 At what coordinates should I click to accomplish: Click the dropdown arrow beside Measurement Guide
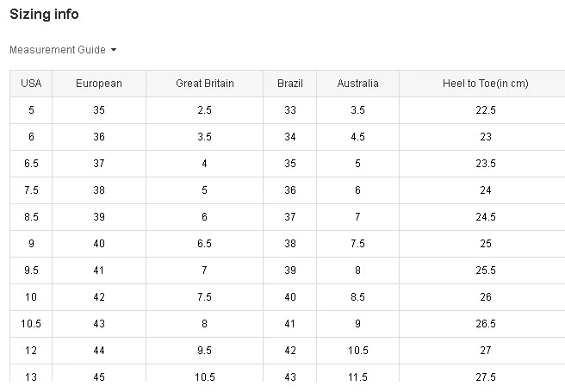(x=114, y=50)
